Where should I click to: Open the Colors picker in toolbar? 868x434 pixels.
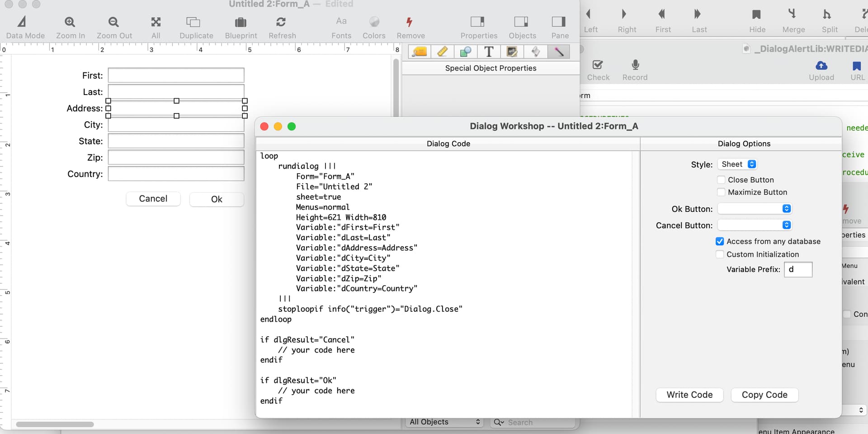[x=374, y=22]
